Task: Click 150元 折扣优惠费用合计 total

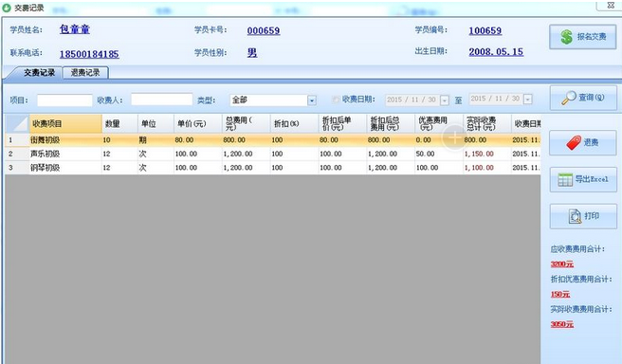Action: click(560, 294)
